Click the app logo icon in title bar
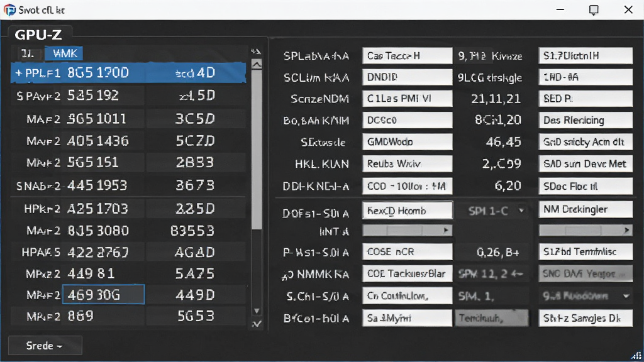644x362 pixels. [9, 9]
